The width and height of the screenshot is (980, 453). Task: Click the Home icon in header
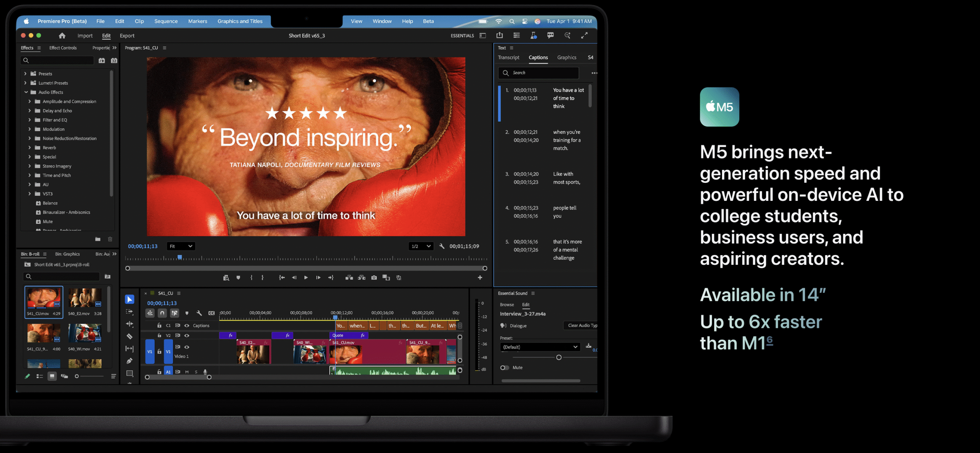[62, 36]
